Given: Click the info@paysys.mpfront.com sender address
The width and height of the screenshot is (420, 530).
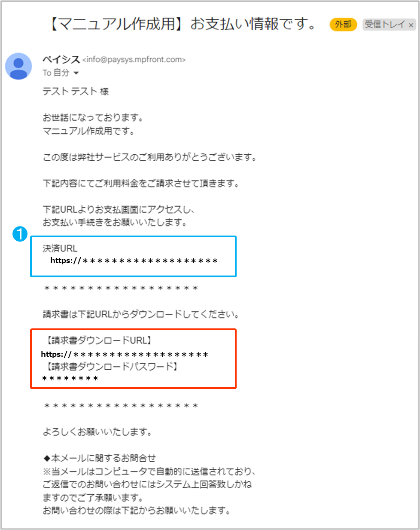Looking at the screenshot, I should (x=134, y=60).
